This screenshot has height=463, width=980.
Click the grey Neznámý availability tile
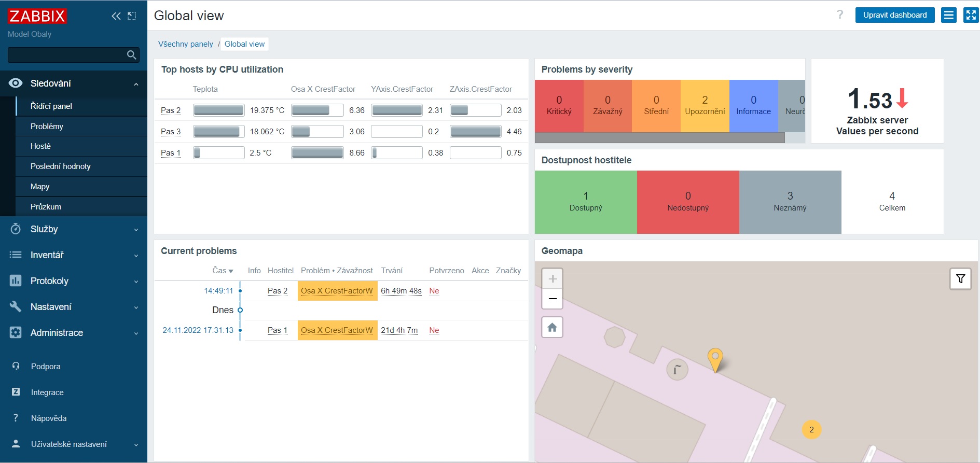(790, 202)
